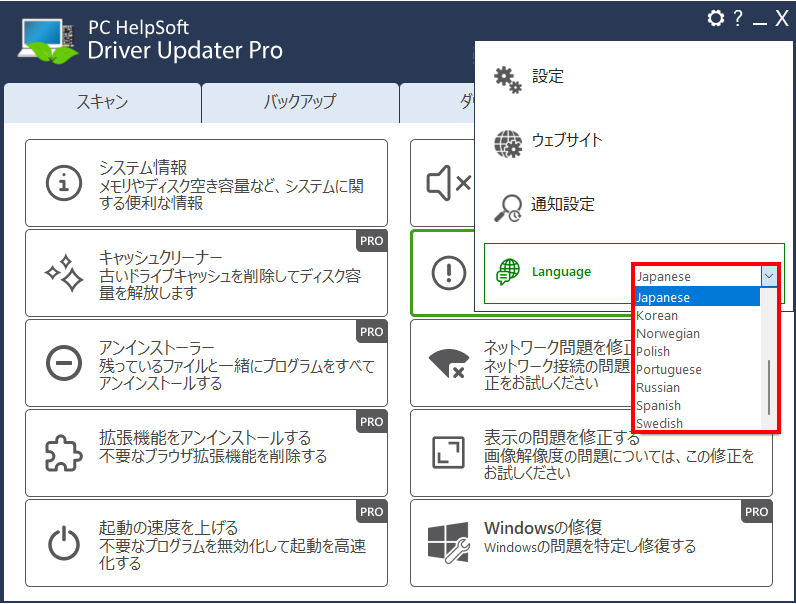Click PRO badge on 拡張機能 card
The width and height of the screenshot is (796, 604).
click(x=372, y=421)
